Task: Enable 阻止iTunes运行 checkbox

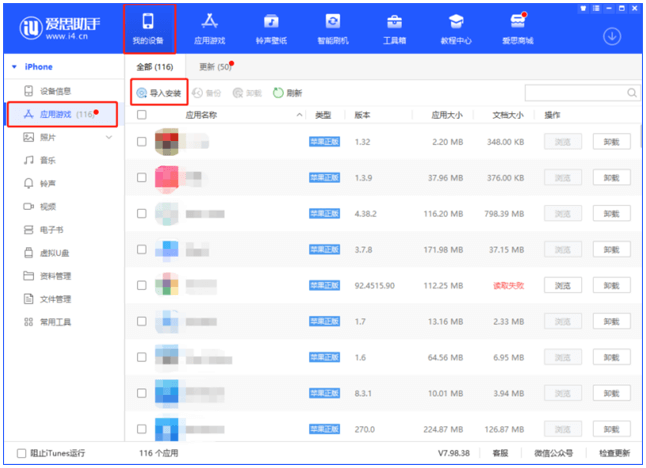Action: pyautogui.click(x=23, y=453)
